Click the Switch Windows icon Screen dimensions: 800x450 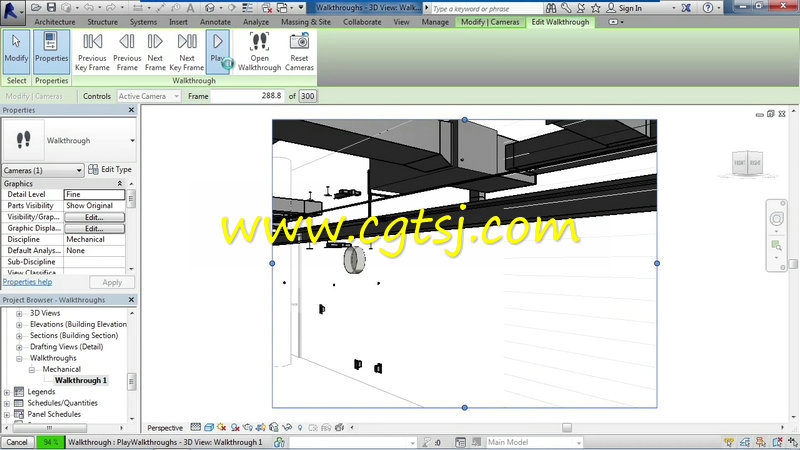(x=282, y=8)
